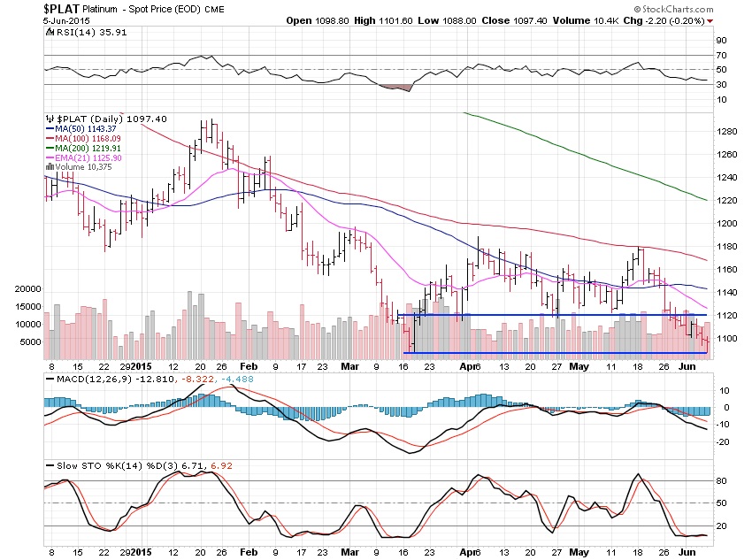Click the RSI(14) 35.91 label
Viewport: 752px width, 560px height.
tap(91, 32)
